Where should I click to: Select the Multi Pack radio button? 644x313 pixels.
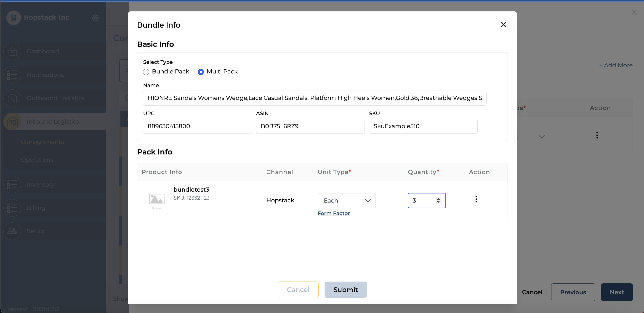[201, 72]
